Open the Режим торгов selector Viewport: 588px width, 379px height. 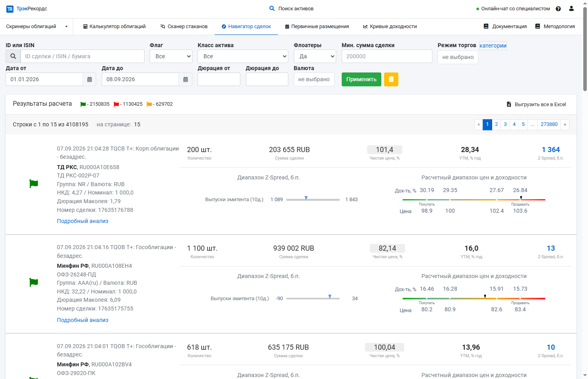[x=458, y=57]
